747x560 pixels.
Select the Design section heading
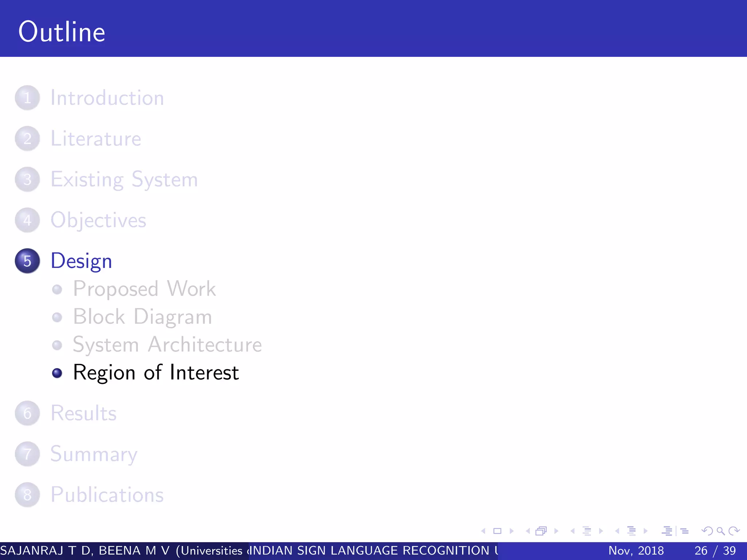click(x=81, y=261)
